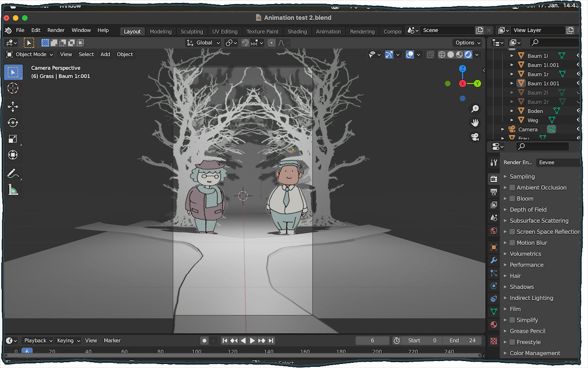Open the Modifiers wrench tab
The height and width of the screenshot is (368, 588).
pos(494,260)
